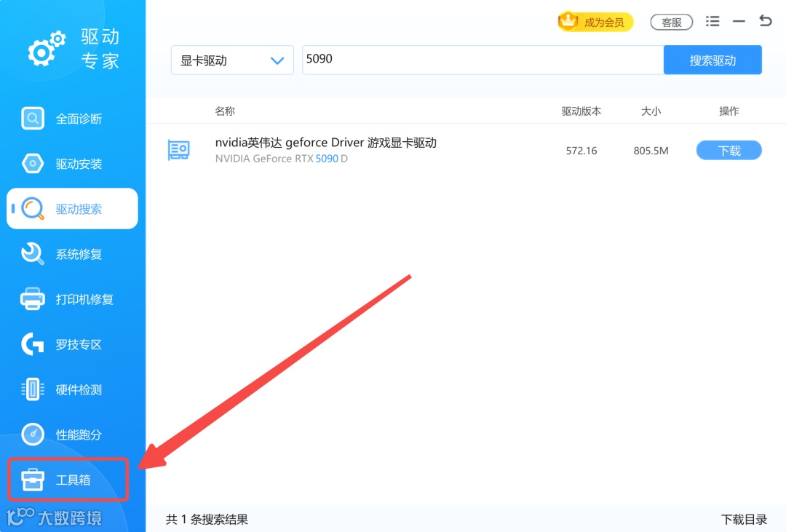Screen dimensions: 786x532
Task: Click the search field containing 5090
Action: pos(483,60)
